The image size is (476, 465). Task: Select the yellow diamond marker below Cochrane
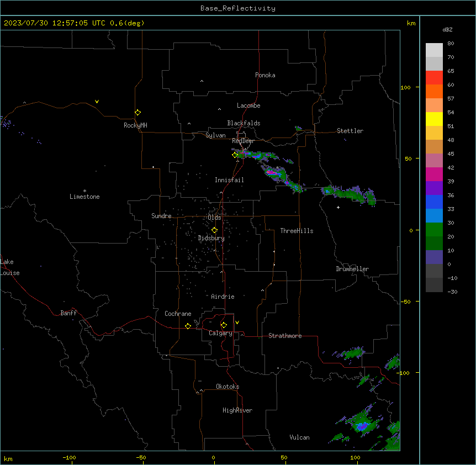[188, 326]
